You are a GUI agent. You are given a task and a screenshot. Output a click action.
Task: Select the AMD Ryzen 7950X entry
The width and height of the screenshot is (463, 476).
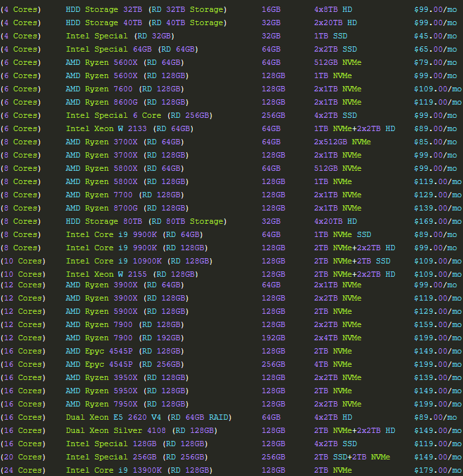pos(127,405)
